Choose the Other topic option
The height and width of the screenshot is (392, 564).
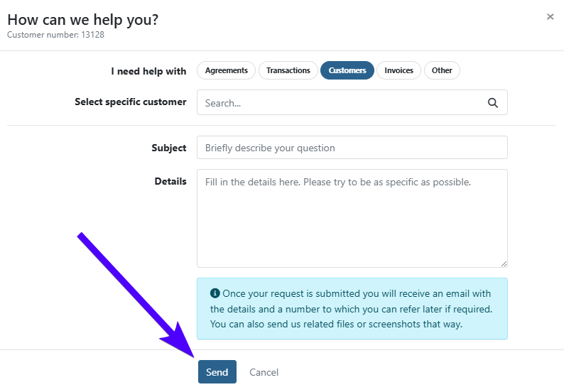pyautogui.click(x=442, y=70)
